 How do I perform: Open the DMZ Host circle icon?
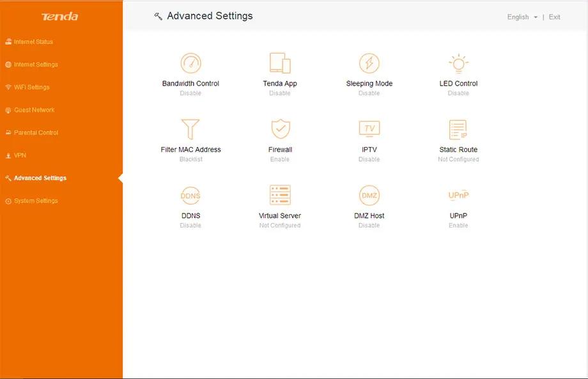[x=369, y=196]
